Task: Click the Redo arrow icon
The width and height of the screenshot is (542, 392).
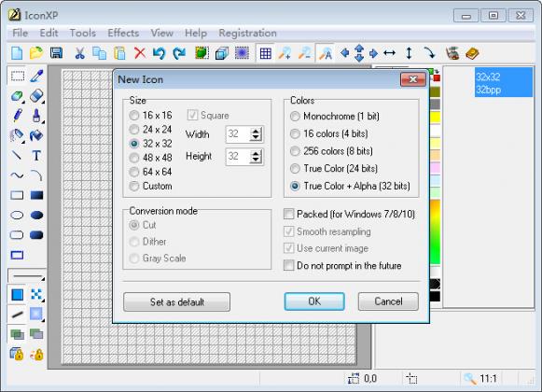Action: point(179,53)
